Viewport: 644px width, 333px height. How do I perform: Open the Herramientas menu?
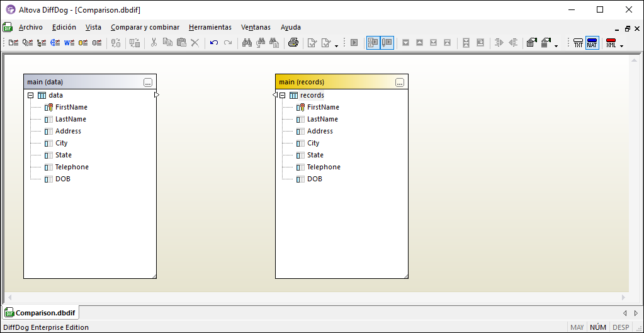pos(210,27)
